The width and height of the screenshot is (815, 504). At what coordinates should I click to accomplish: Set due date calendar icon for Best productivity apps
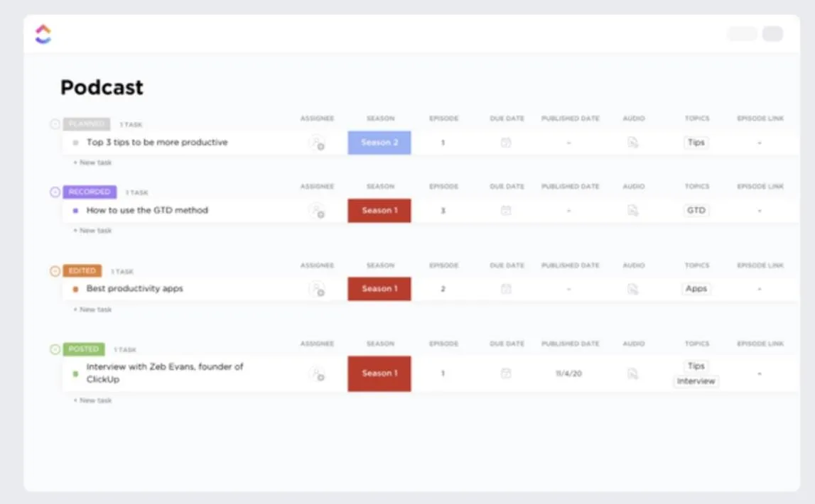[x=506, y=289]
